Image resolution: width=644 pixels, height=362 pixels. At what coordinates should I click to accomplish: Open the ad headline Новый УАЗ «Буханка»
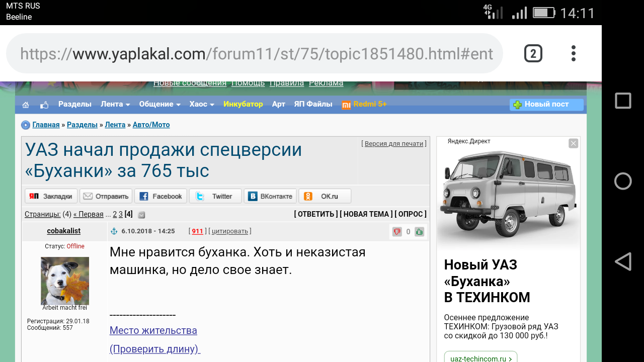tap(487, 281)
